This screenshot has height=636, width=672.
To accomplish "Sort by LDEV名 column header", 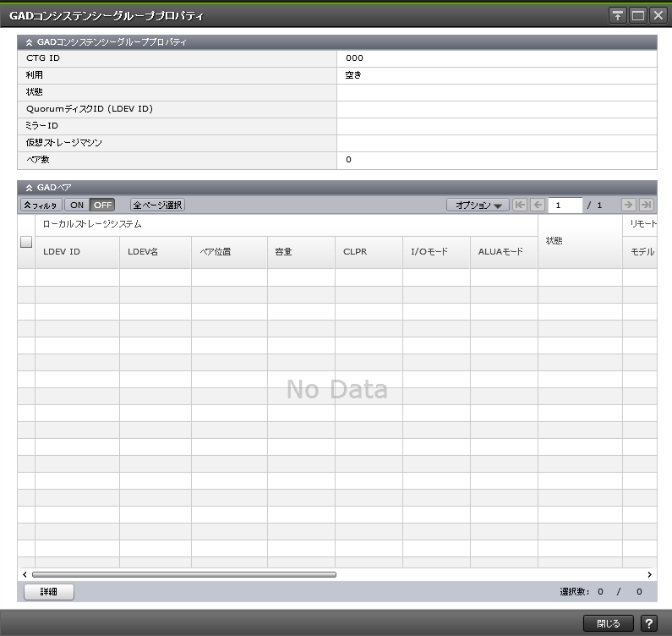I will pyautogui.click(x=156, y=252).
